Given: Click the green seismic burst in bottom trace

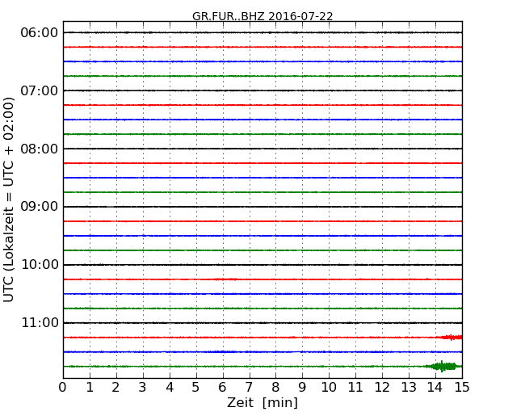Looking at the screenshot, I should point(443,367).
